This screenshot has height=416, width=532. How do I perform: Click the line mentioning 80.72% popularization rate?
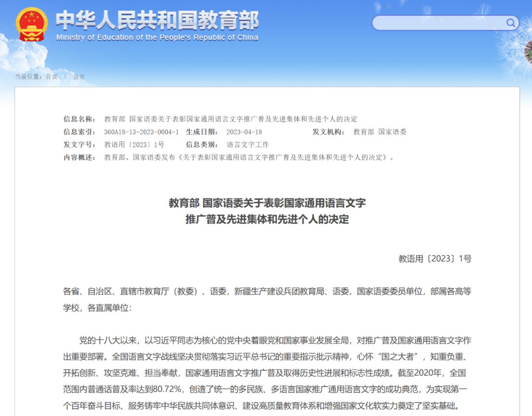click(x=265, y=389)
